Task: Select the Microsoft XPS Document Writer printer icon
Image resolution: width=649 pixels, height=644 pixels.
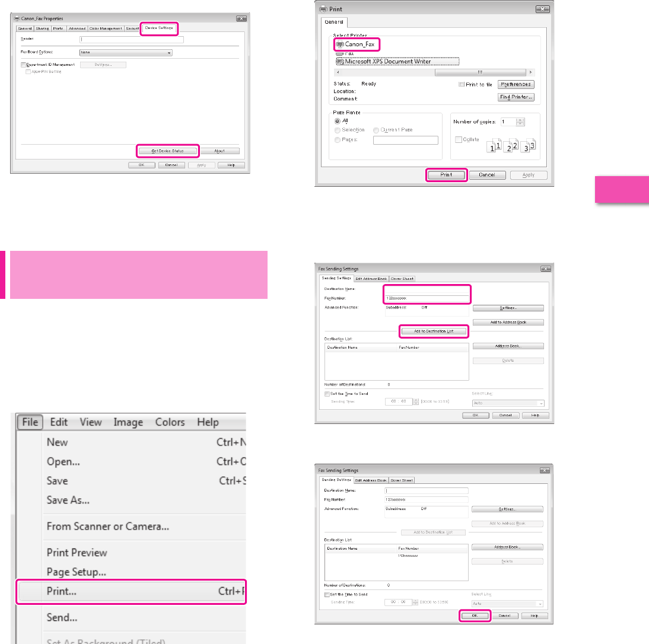Action: coord(340,62)
